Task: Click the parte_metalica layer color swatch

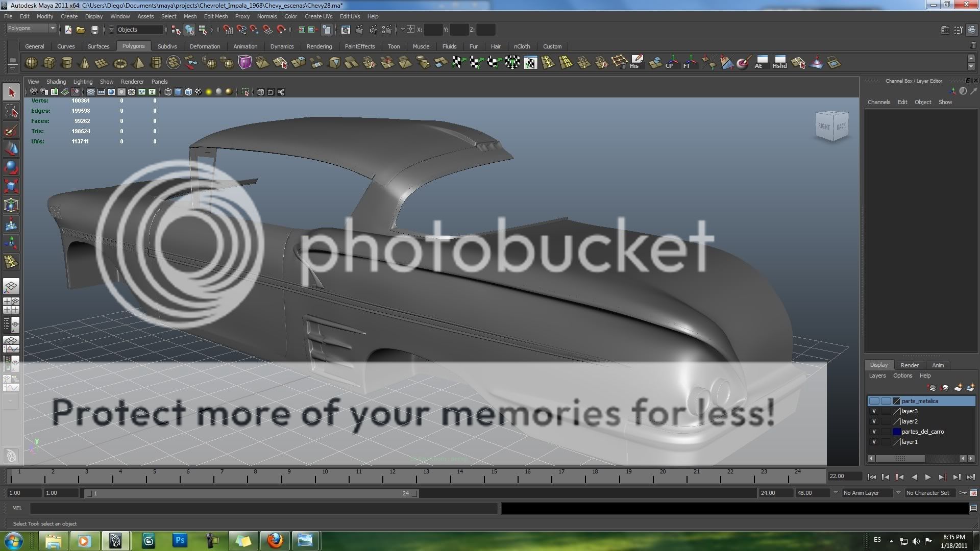Action: click(x=896, y=401)
